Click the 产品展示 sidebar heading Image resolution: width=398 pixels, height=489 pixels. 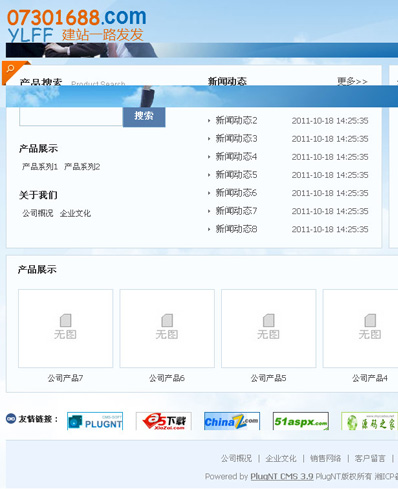tap(38, 148)
